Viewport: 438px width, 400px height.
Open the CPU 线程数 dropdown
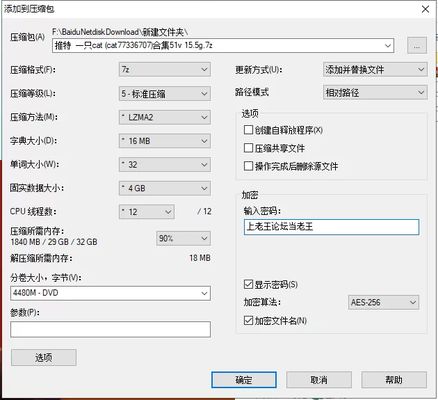coord(147,212)
